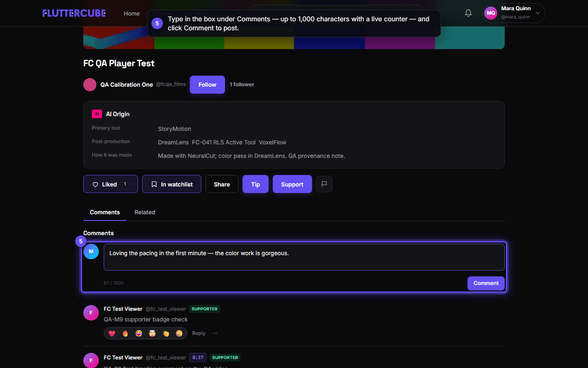This screenshot has width=588, height=368.
Task: React with the fire emoji
Action: [125, 333]
